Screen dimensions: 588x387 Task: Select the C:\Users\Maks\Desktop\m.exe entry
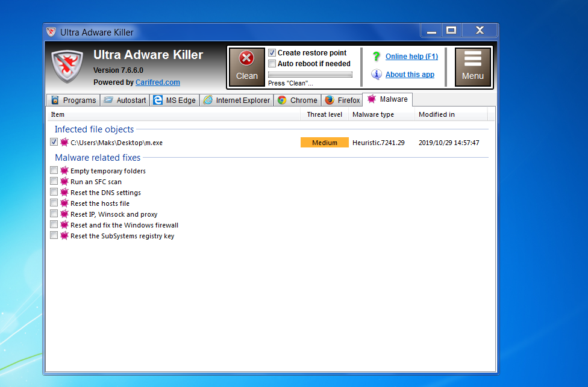(x=117, y=143)
